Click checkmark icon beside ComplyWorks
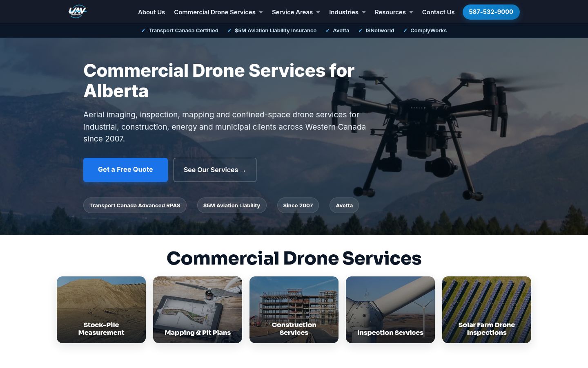Viewport: 588px width, 368px height. point(405,31)
